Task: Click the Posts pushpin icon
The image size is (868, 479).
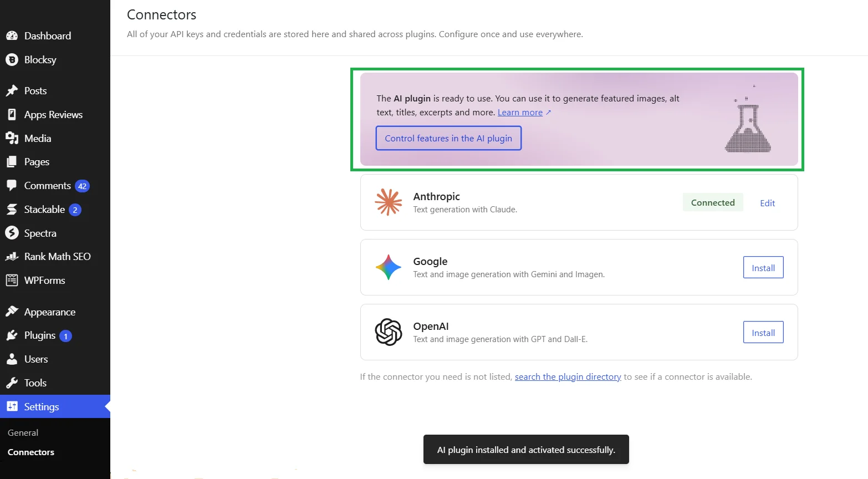Action: click(12, 90)
